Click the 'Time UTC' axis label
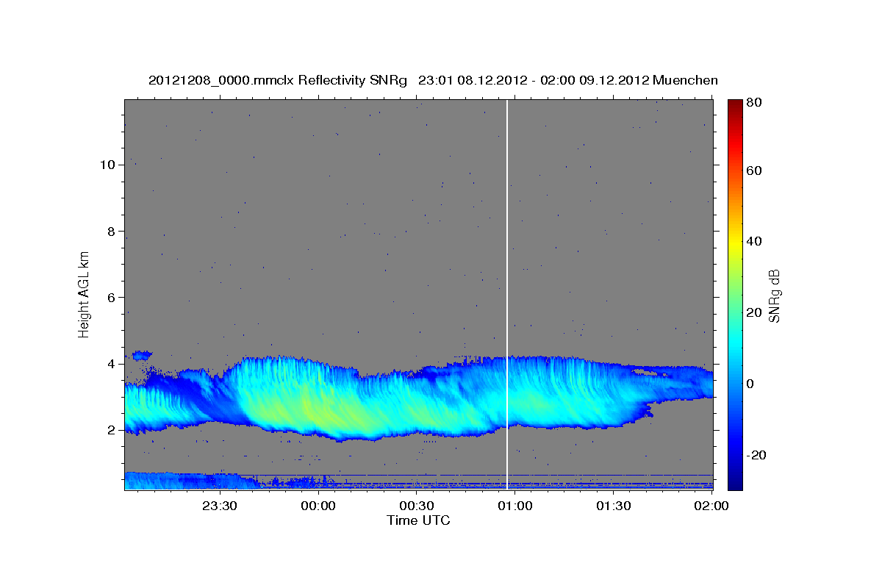Viewport: 882px width, 588px height. pos(418,520)
